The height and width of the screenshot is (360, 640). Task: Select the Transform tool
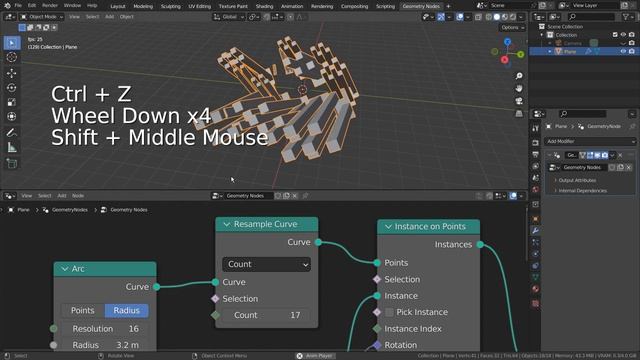12,117
